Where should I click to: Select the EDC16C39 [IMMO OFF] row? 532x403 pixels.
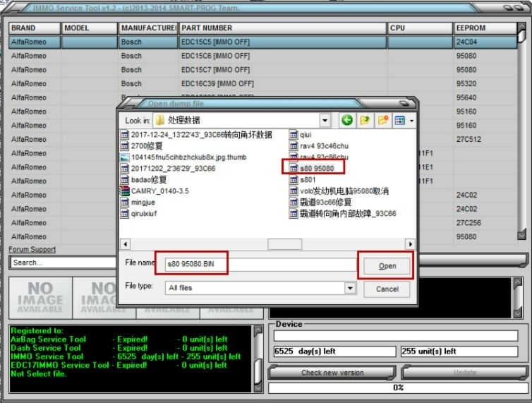coord(263,84)
